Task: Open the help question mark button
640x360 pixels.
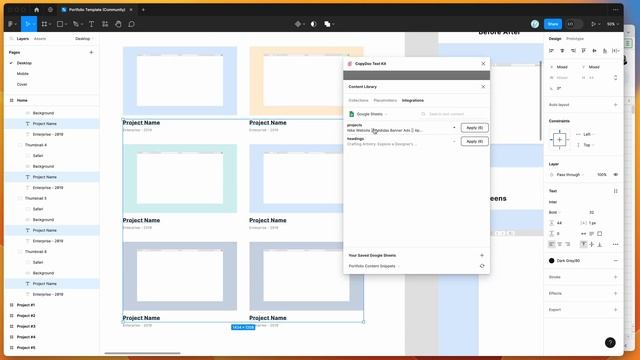Action: pyautogui.click(x=610, y=343)
